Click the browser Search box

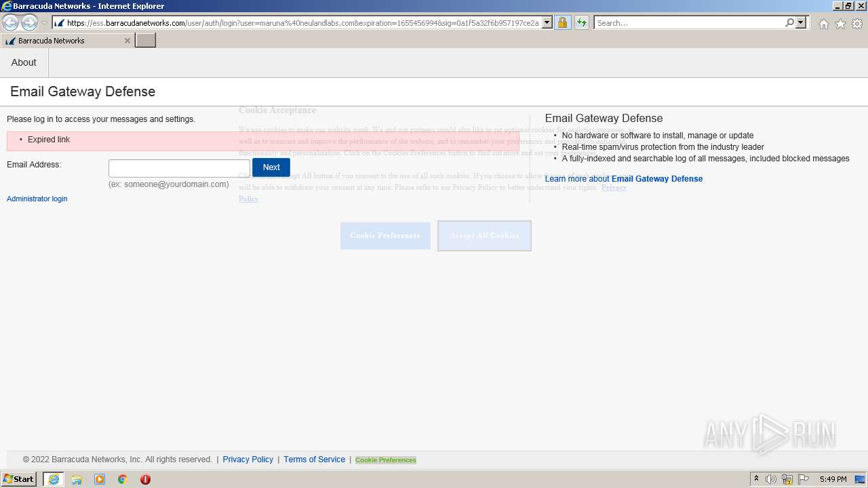coord(688,23)
